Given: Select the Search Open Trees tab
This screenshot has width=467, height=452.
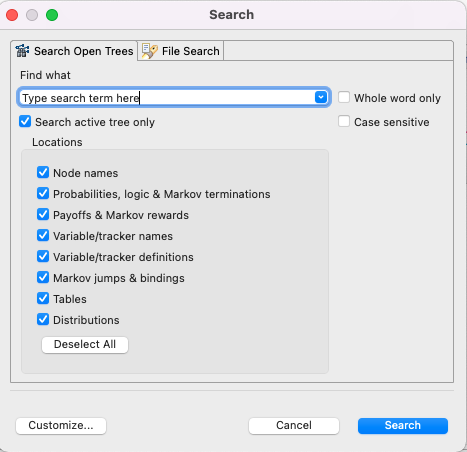Looking at the screenshot, I should click(74, 51).
